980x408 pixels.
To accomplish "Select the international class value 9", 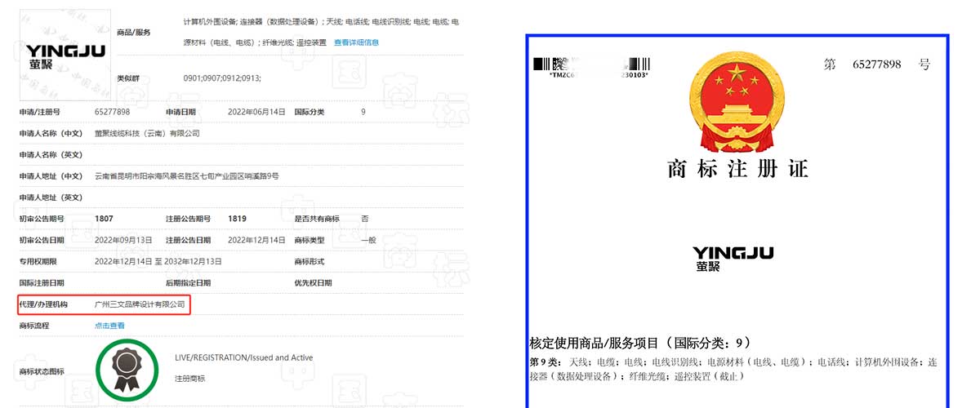I will 363,112.
